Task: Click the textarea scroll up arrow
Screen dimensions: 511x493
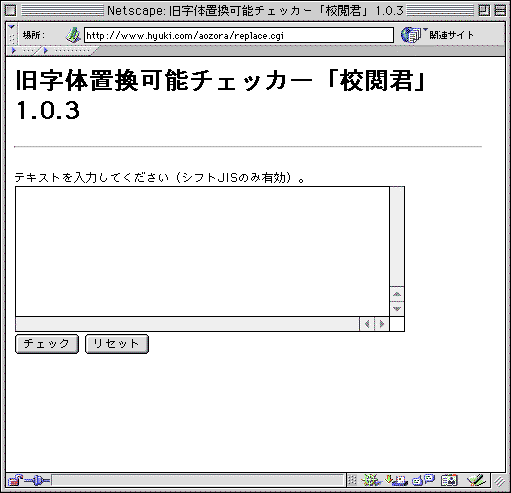Action: coord(397,294)
